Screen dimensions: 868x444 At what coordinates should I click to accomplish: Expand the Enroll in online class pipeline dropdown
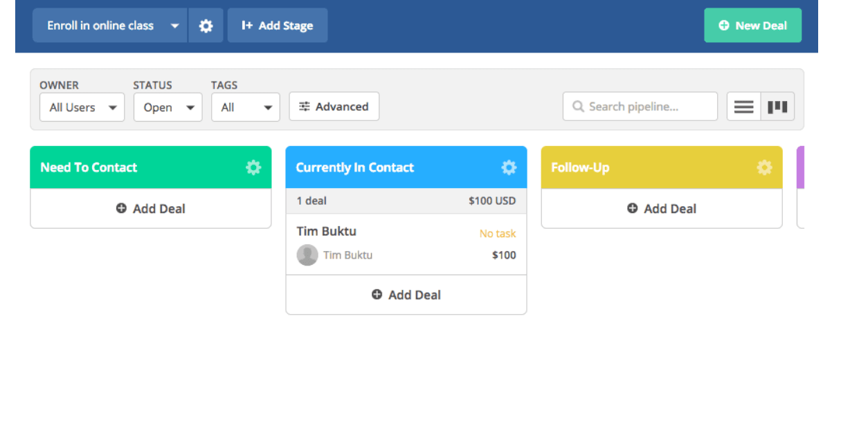click(x=175, y=26)
